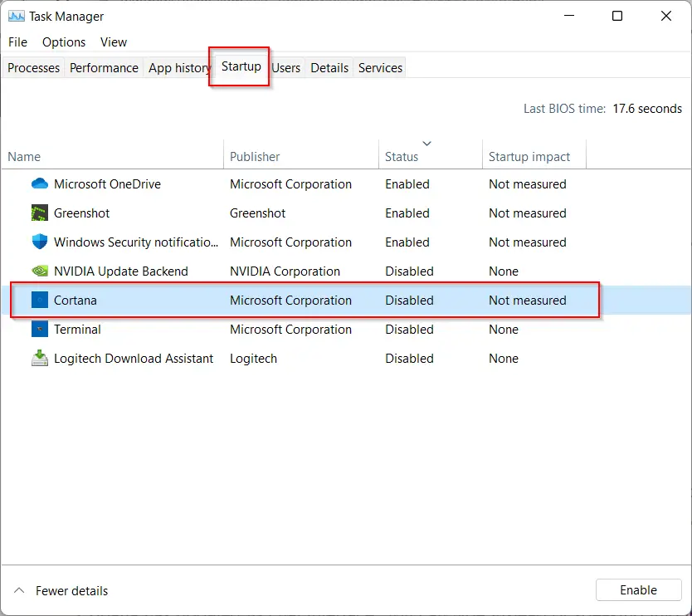This screenshot has height=616, width=692.
Task: Open the File menu
Action: [x=17, y=42]
